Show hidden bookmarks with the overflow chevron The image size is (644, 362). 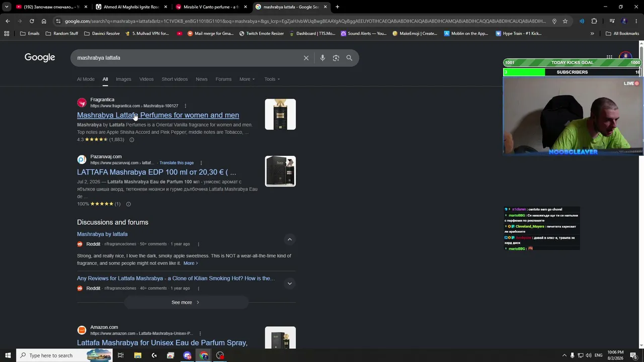[x=592, y=34]
